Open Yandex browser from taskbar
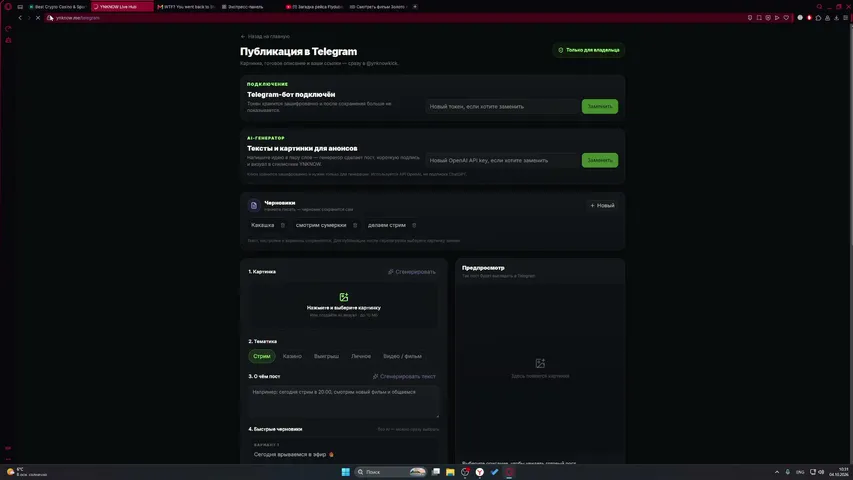Screen dimensions: 853x480 [x=479, y=472]
